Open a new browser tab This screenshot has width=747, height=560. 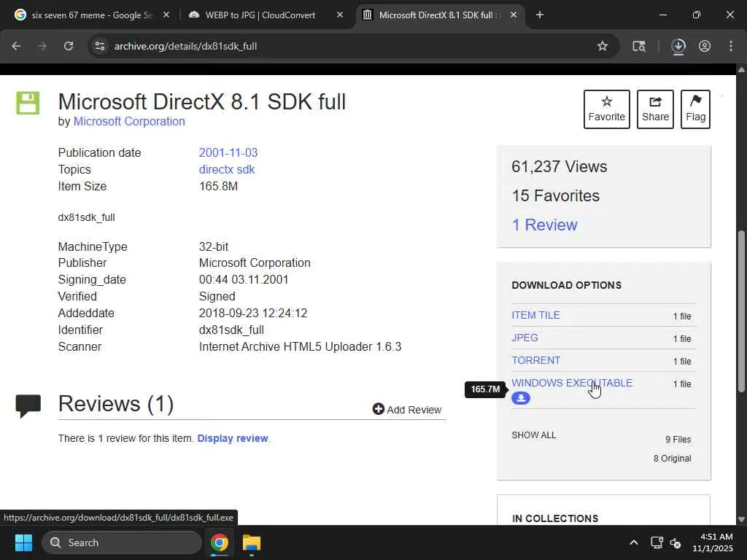[540, 15]
